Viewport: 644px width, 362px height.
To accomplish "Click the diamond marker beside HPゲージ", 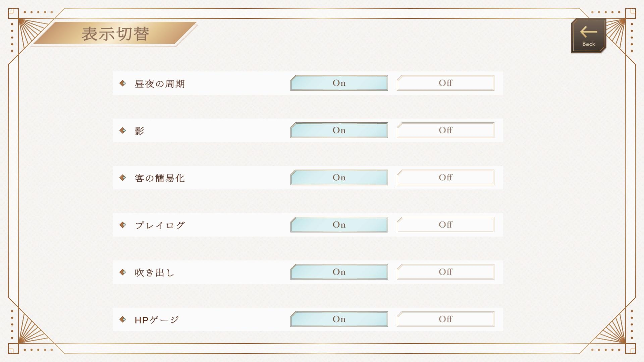I will [x=123, y=319].
